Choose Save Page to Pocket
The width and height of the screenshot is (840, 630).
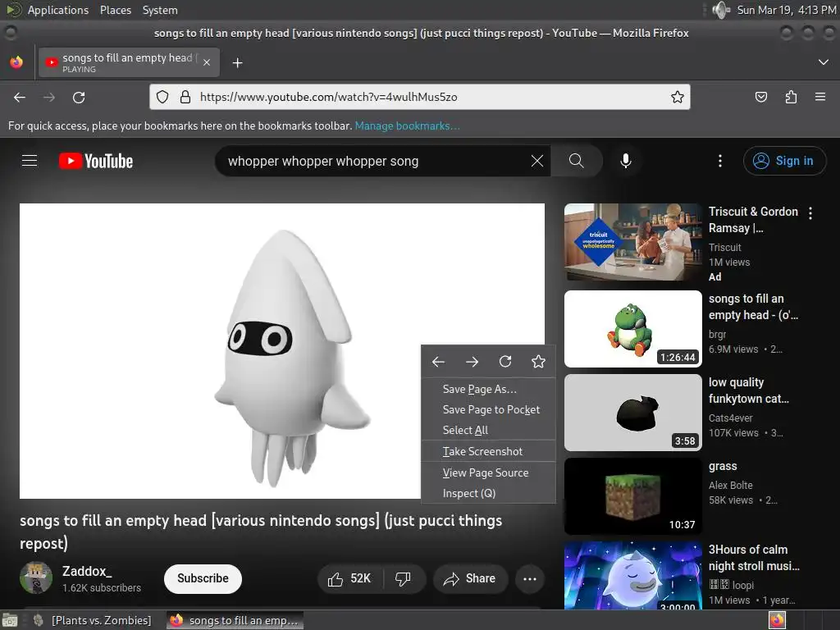488,410
